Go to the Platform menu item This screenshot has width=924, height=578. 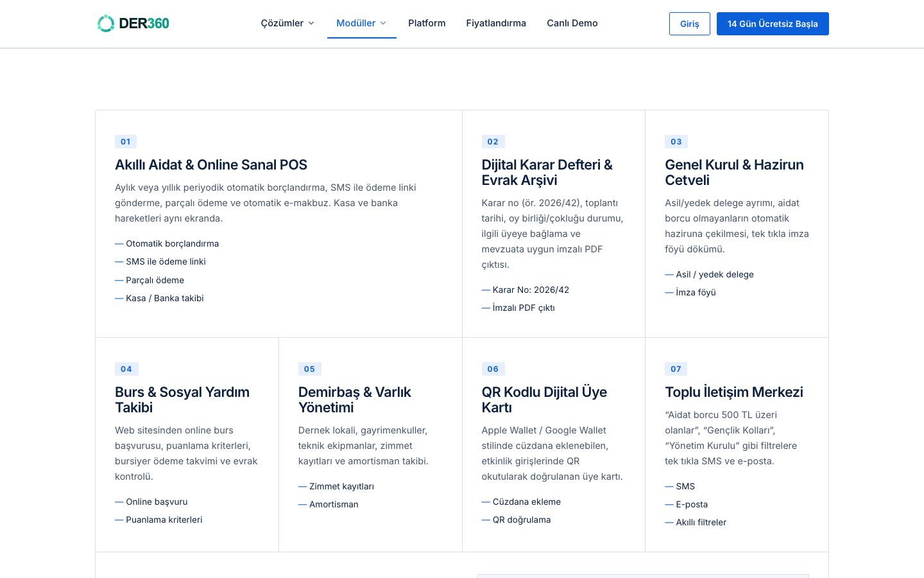click(427, 23)
